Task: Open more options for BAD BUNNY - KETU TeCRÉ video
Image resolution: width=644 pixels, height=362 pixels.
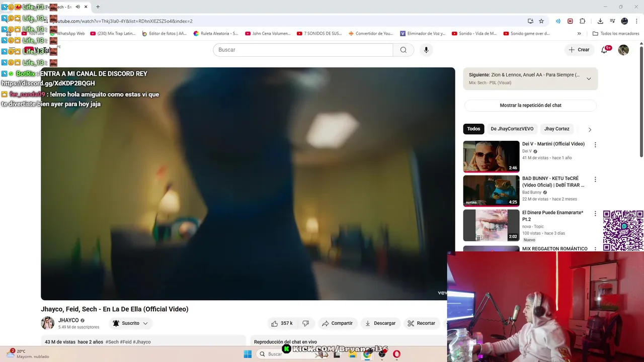Action: click(595, 179)
